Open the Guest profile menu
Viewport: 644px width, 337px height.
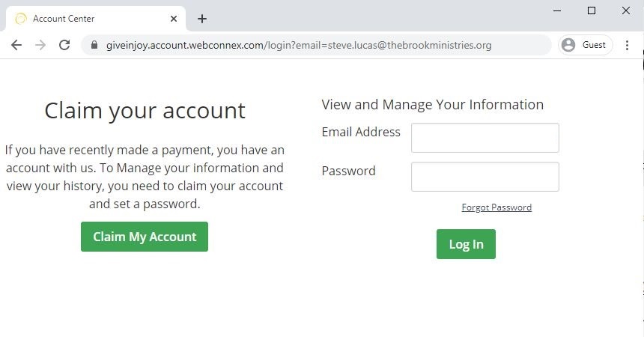click(x=585, y=45)
